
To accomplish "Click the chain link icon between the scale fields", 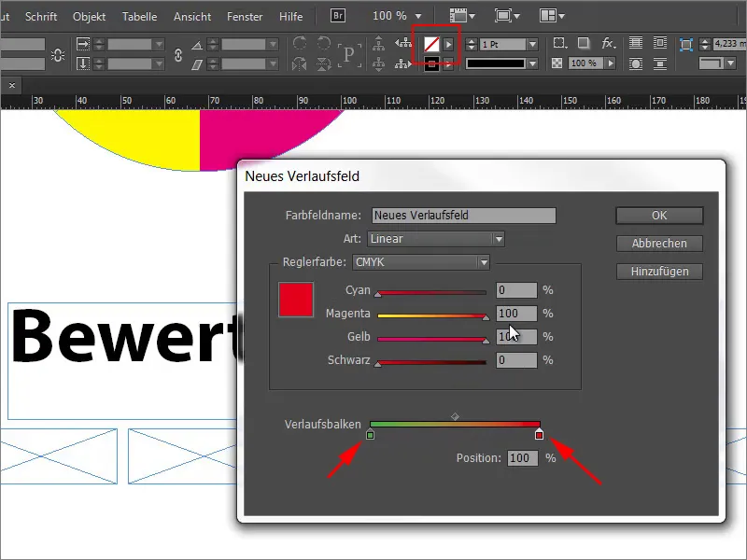I will pyautogui.click(x=179, y=55).
